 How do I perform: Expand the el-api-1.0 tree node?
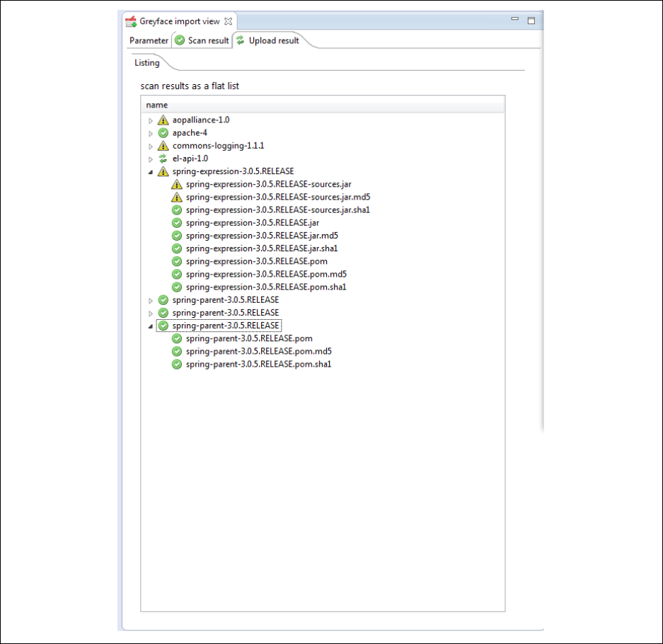(151, 159)
